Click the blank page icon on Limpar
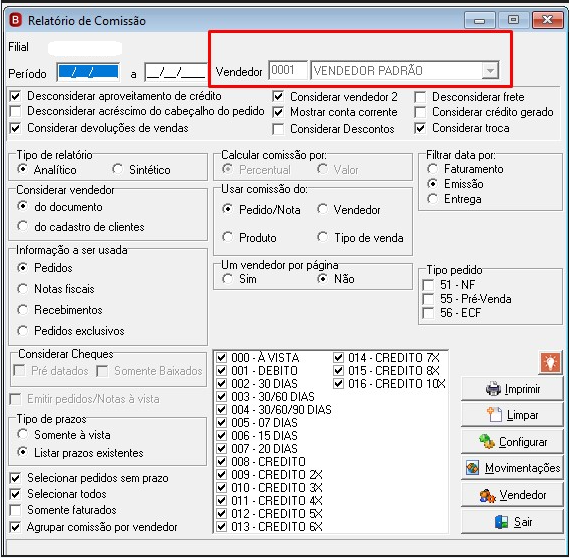 point(494,415)
